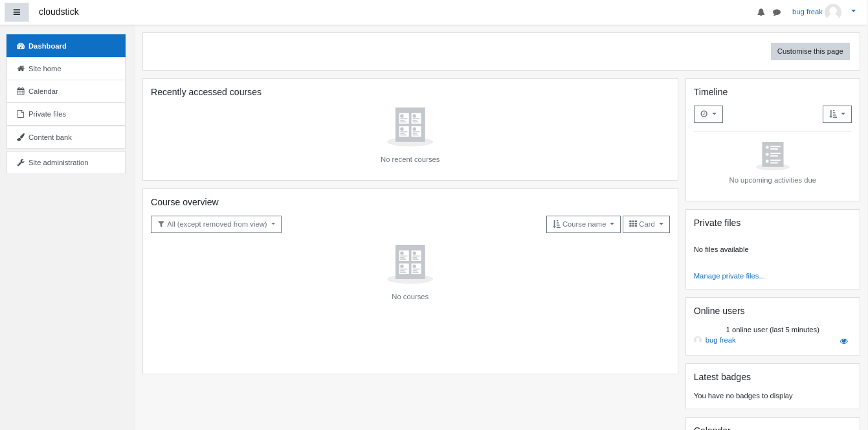The height and width of the screenshot is (430, 868).
Task: Open the messaging speech bubble icon
Action: [x=777, y=12]
